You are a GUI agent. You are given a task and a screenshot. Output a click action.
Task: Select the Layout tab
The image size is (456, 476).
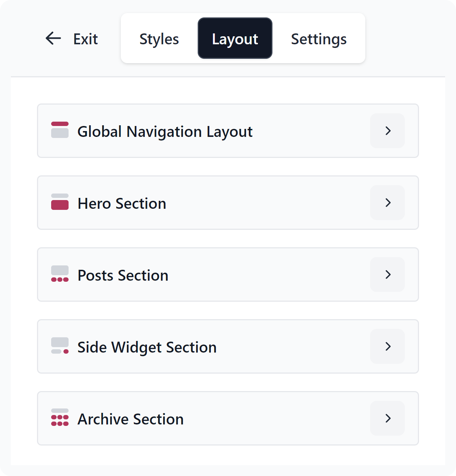point(235,38)
